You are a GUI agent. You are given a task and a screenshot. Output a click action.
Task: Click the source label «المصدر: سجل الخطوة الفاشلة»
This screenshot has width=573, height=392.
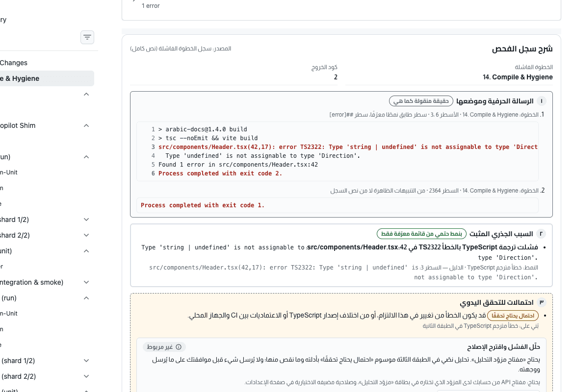tap(181, 49)
